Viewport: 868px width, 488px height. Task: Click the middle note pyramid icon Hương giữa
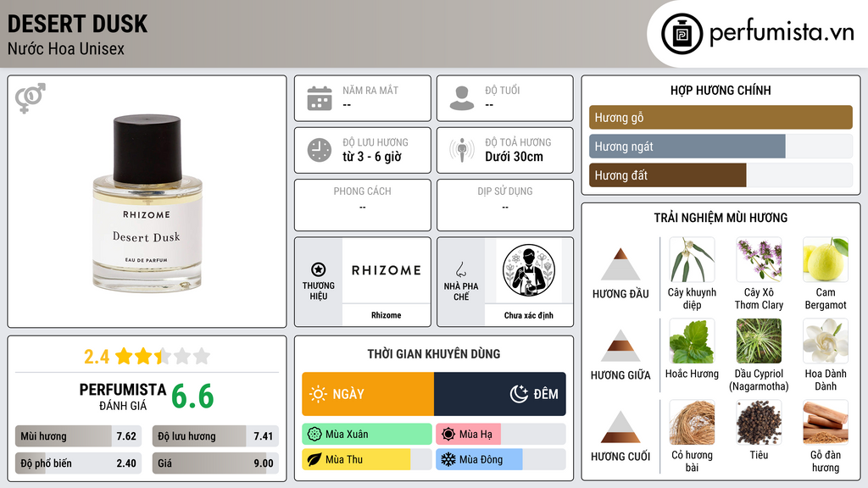(620, 346)
